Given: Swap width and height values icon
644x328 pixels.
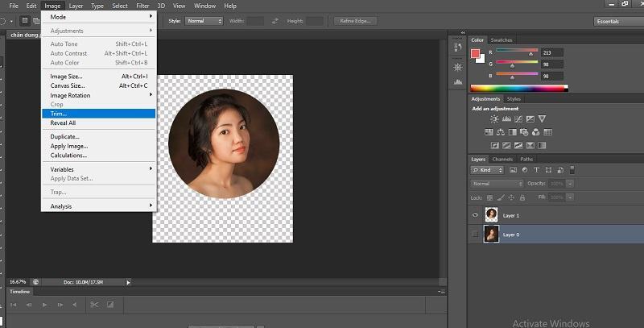Looking at the screenshot, I should click(x=275, y=21).
